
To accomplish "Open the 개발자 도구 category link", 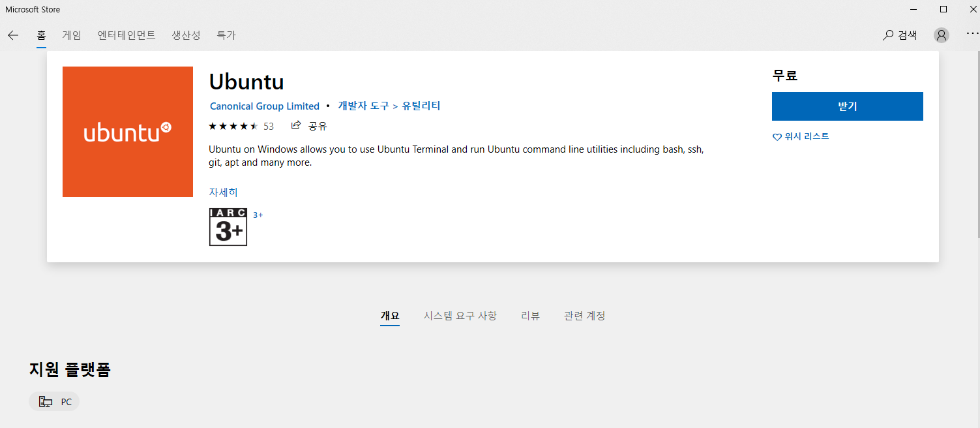I will 363,106.
